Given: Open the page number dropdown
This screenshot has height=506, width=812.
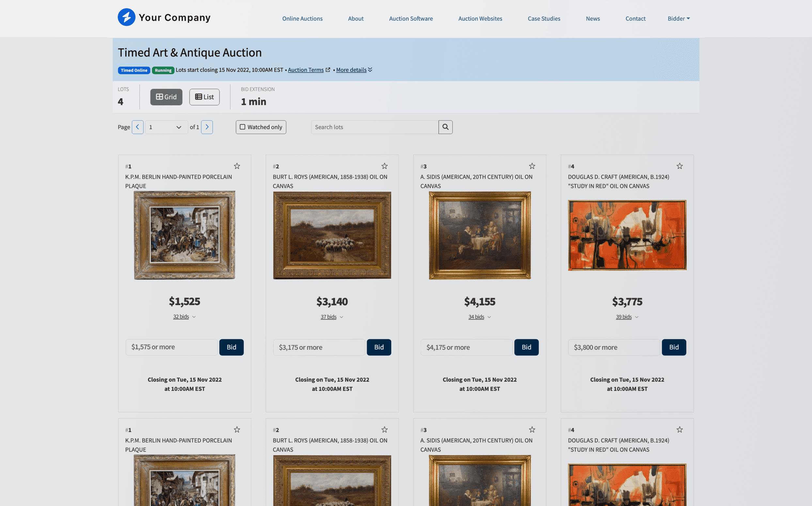Looking at the screenshot, I should 166,127.
